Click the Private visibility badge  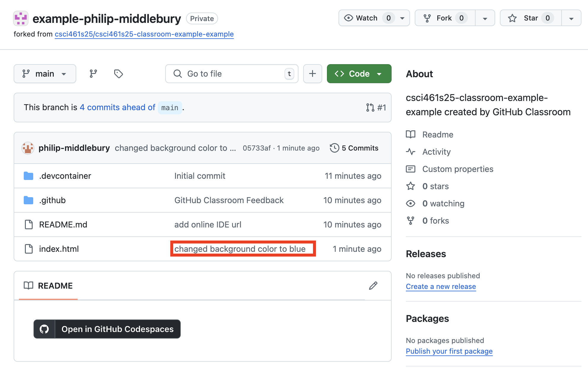point(202,18)
